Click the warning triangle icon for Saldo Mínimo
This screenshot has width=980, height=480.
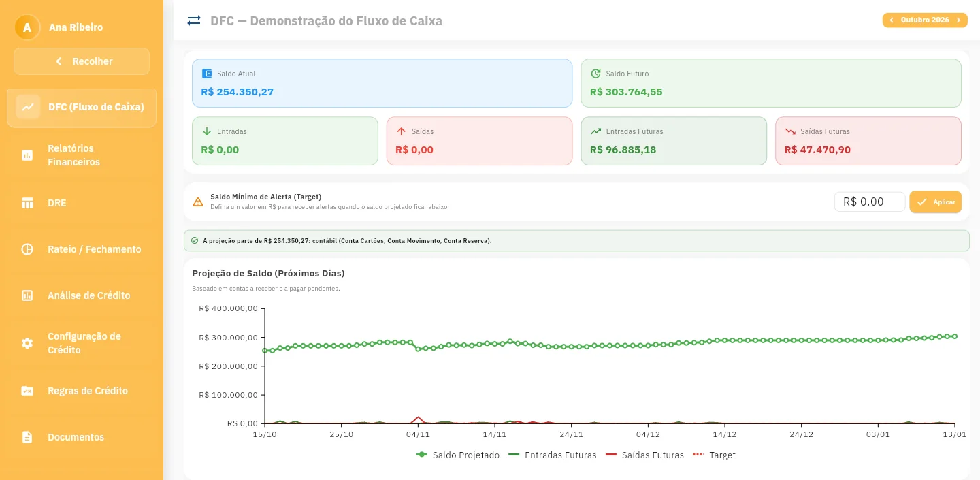click(x=198, y=202)
